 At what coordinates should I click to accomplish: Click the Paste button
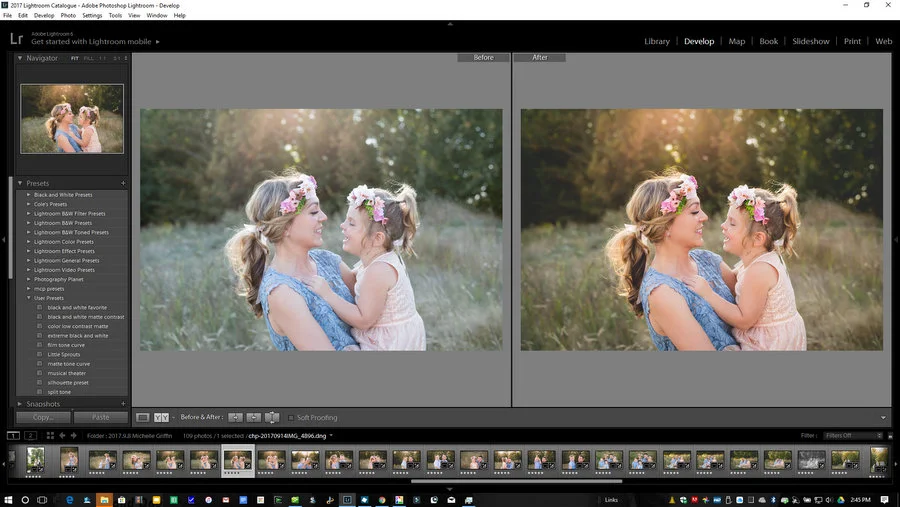click(x=100, y=417)
